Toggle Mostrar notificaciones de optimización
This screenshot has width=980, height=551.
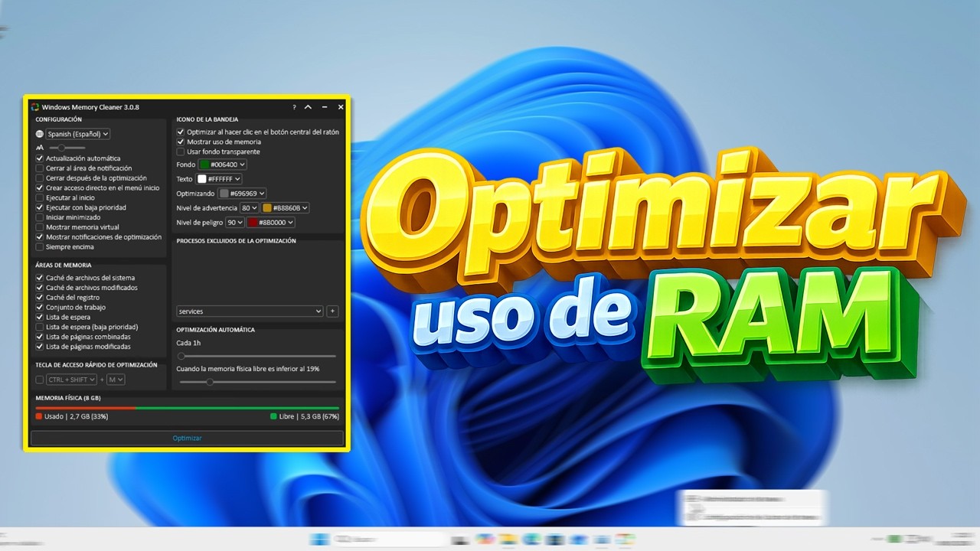point(40,237)
